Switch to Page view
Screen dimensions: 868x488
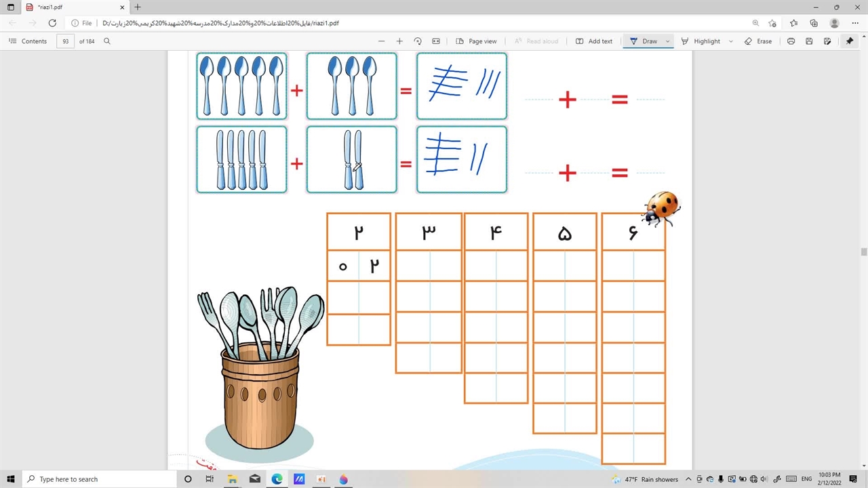(476, 41)
